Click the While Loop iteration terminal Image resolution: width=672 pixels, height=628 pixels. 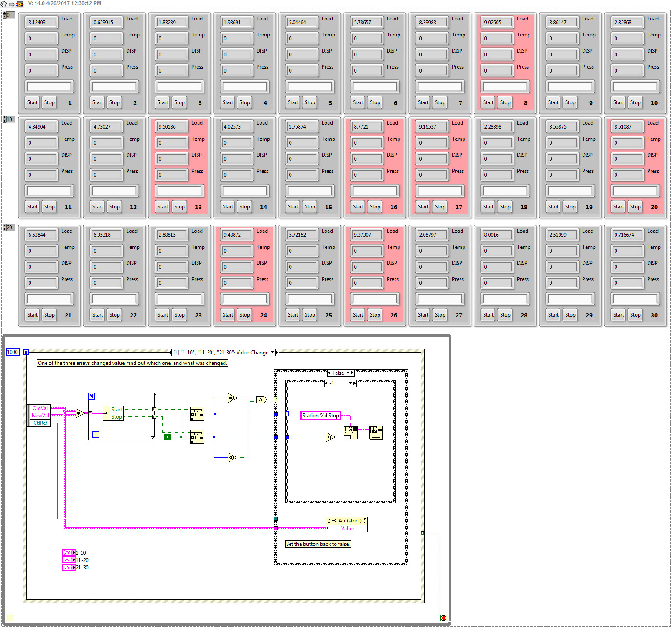[x=10, y=618]
